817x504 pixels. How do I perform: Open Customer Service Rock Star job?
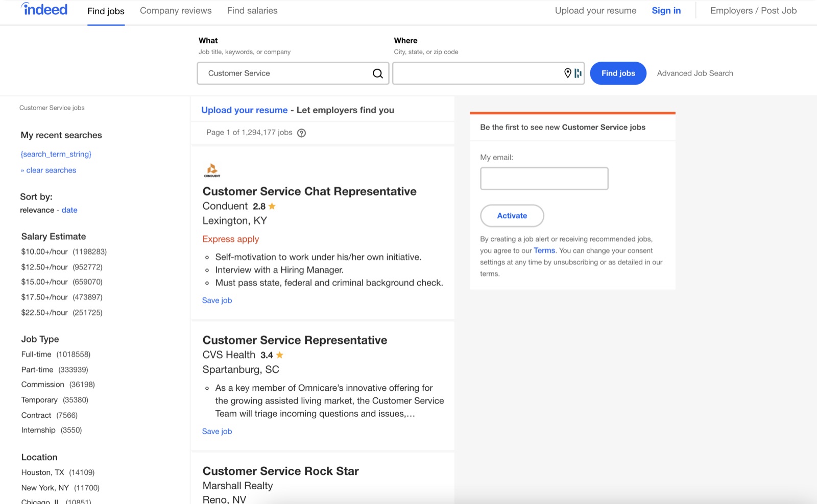pos(281,471)
